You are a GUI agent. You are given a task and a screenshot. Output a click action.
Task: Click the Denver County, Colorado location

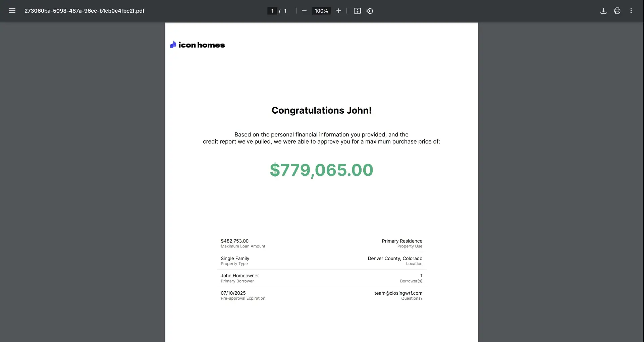point(394,258)
